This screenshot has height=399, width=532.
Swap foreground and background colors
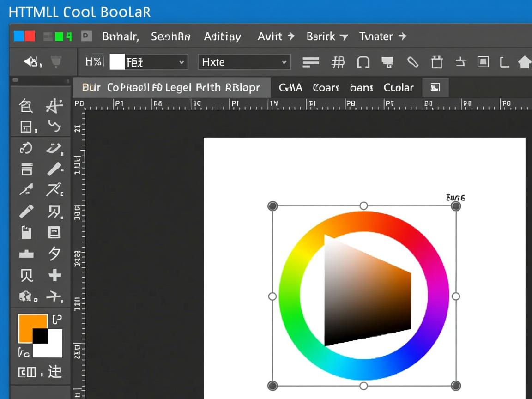click(56, 319)
